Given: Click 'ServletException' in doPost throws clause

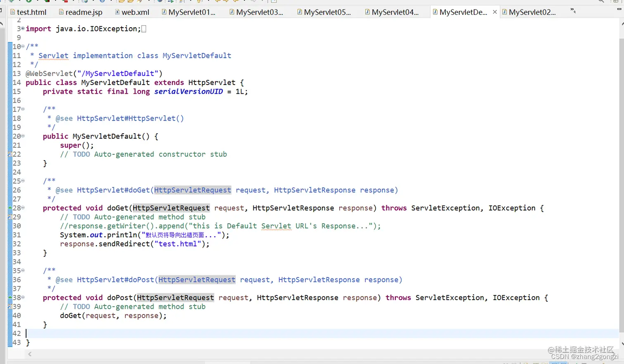Looking at the screenshot, I should 449,298.
